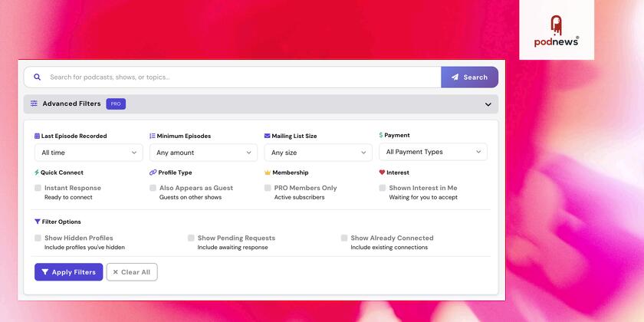Click the 'Filter Options' label
The width and height of the screenshot is (644, 322).
coord(61,222)
